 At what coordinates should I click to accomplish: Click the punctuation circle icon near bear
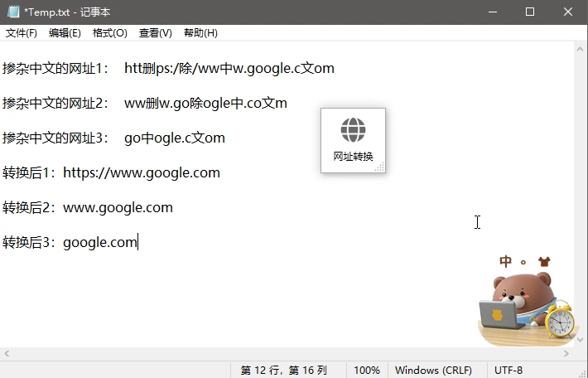[x=523, y=262]
